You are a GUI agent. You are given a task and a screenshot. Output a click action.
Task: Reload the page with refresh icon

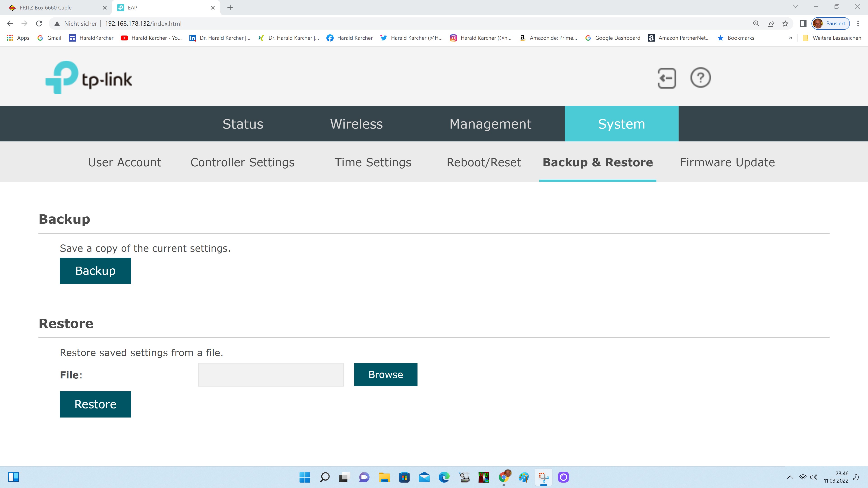(39, 23)
